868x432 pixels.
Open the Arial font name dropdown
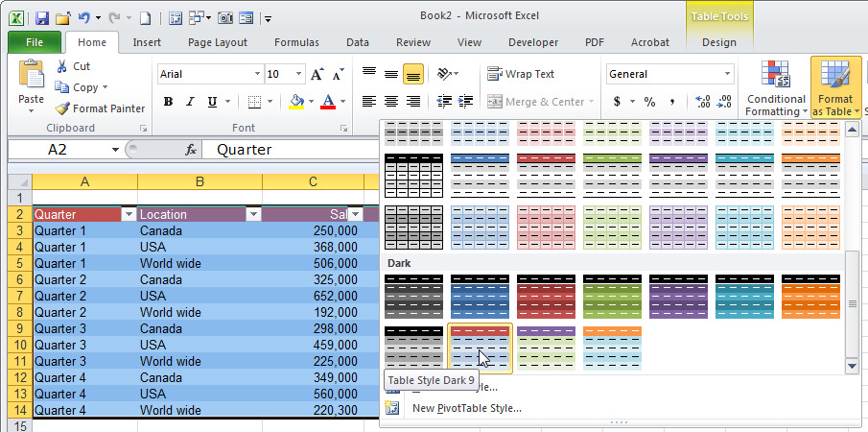coord(257,74)
